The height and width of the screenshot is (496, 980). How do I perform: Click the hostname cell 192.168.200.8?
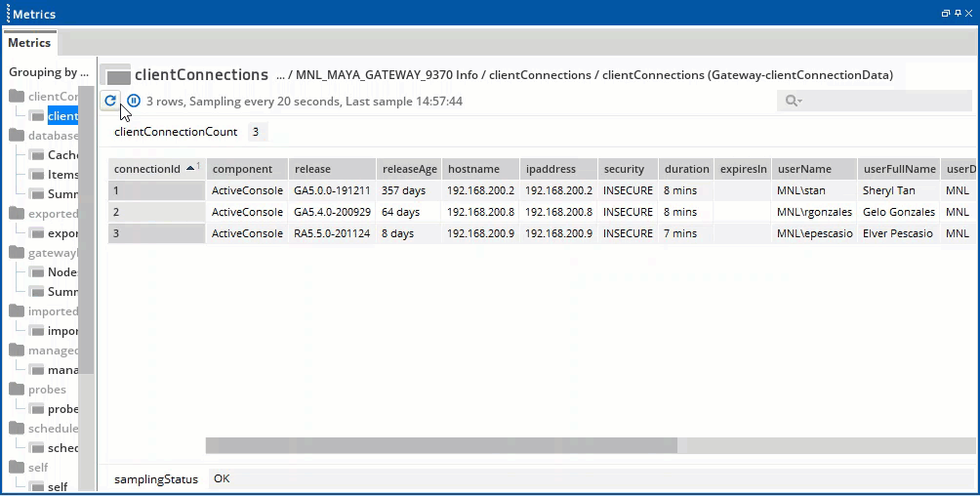coord(480,212)
